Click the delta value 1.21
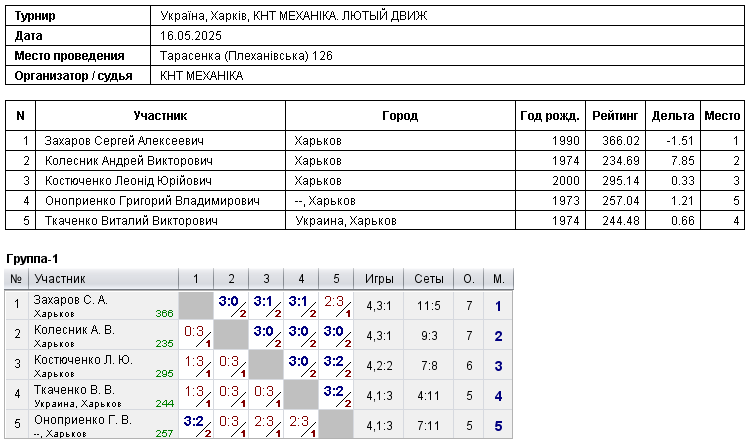Screen dimensions: 750x444 click(x=683, y=201)
